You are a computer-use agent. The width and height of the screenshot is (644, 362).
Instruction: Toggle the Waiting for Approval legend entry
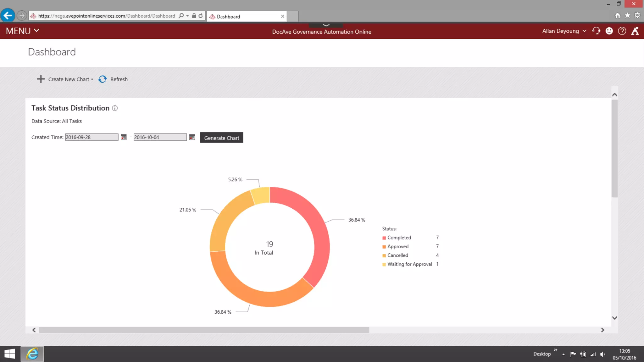409,264
